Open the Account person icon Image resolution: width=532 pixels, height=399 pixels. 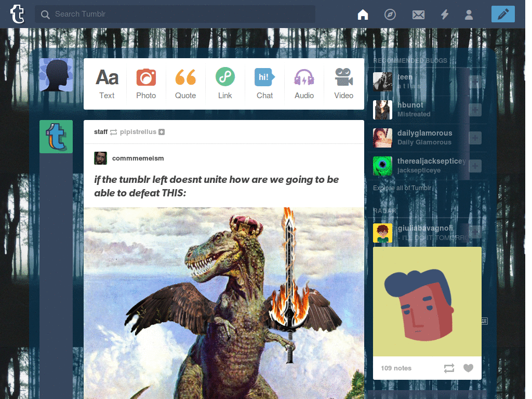[x=469, y=15]
